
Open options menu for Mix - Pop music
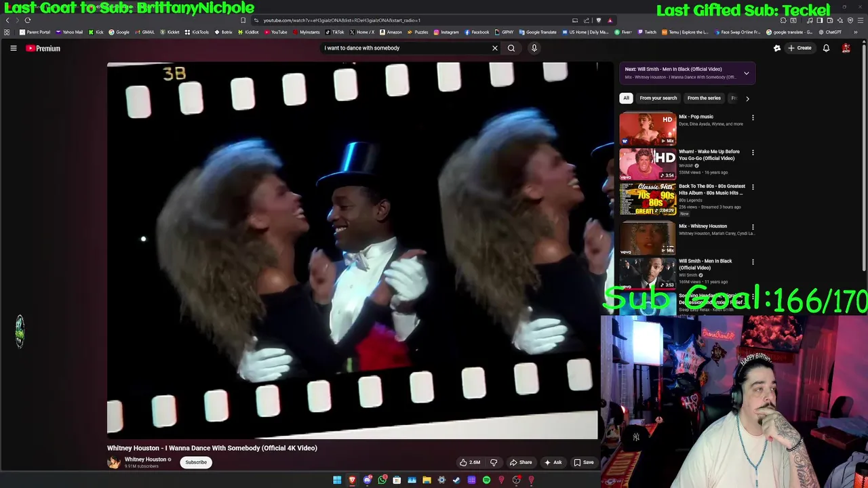tap(753, 117)
